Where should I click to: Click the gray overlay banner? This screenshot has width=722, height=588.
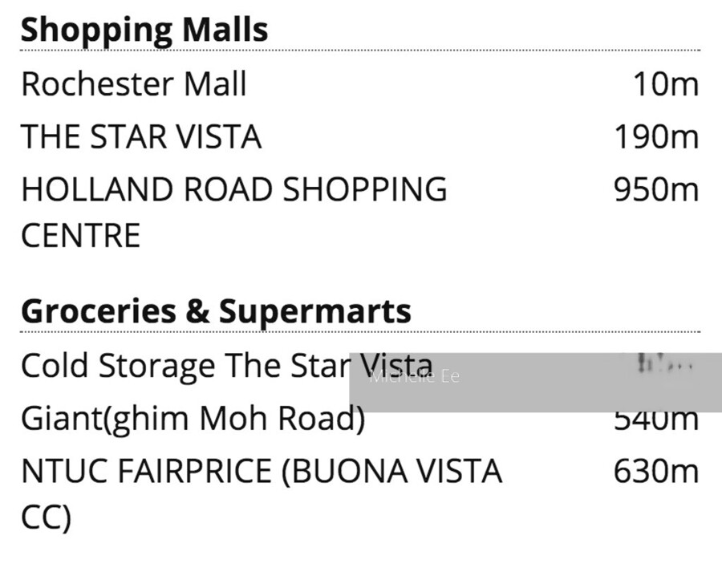coord(536,382)
